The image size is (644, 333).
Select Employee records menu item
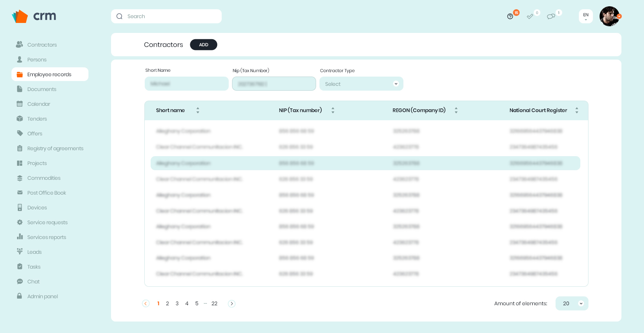pyautogui.click(x=50, y=74)
